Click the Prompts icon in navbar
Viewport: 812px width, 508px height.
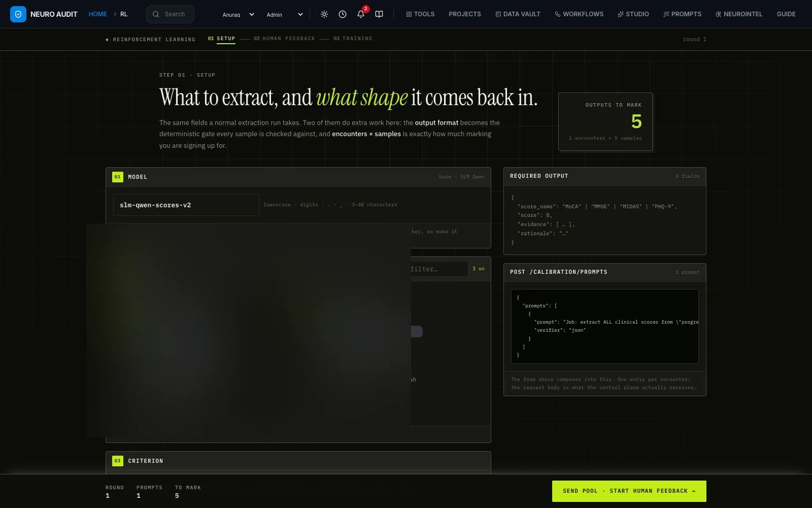[x=666, y=14]
